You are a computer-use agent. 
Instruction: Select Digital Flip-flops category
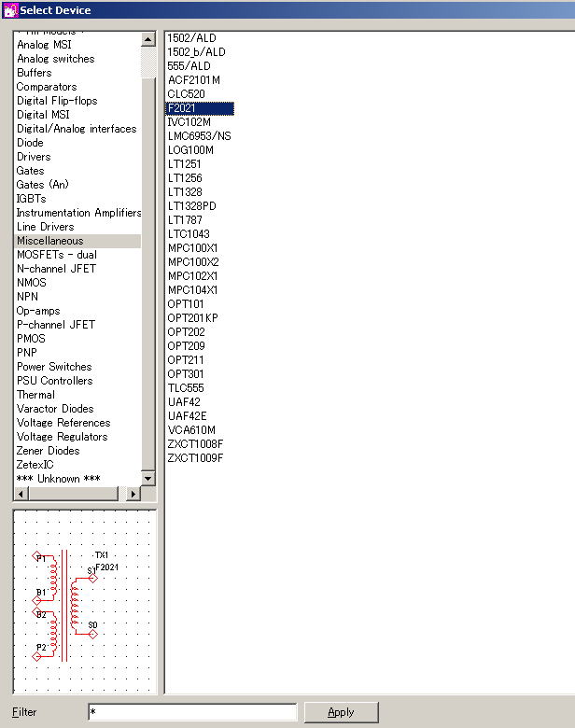[57, 101]
